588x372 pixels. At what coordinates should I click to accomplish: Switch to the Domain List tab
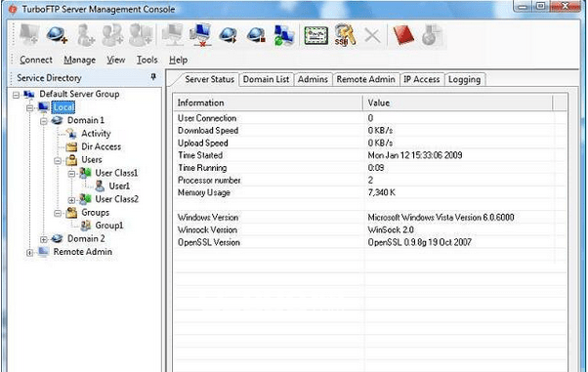click(267, 79)
